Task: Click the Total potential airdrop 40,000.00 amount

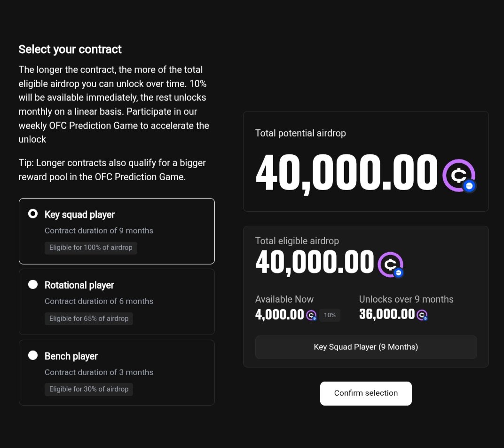Action: pos(346,173)
